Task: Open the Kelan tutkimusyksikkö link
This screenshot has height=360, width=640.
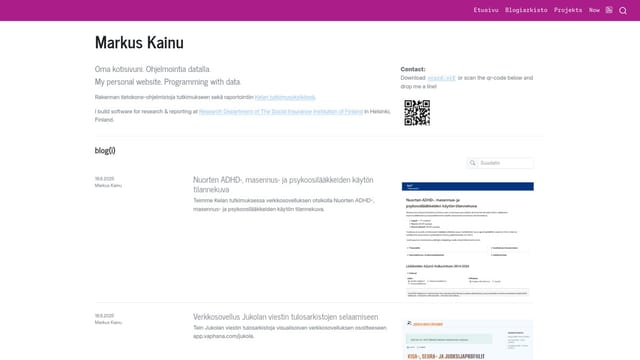Action: pos(285,97)
